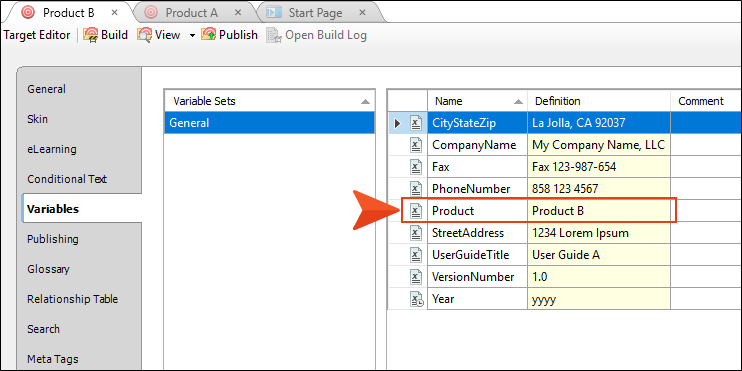This screenshot has height=371, width=742.
Task: Click the Publish toolbar icon
Action: (209, 35)
